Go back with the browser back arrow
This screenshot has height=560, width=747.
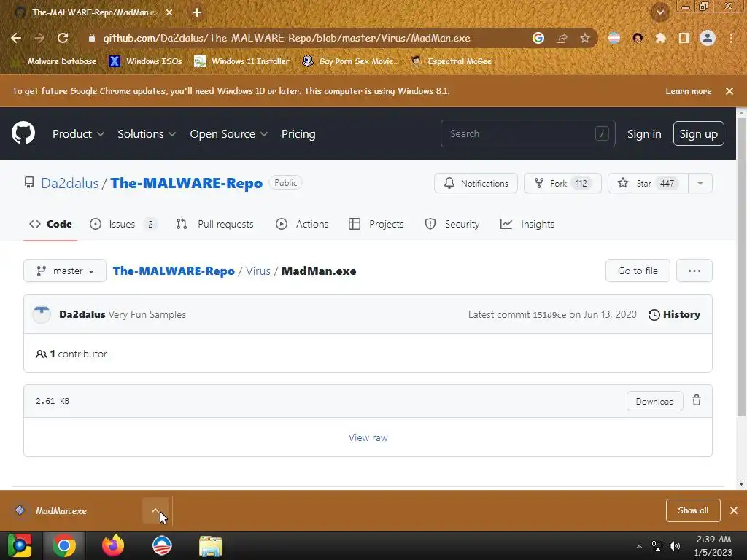coord(16,38)
